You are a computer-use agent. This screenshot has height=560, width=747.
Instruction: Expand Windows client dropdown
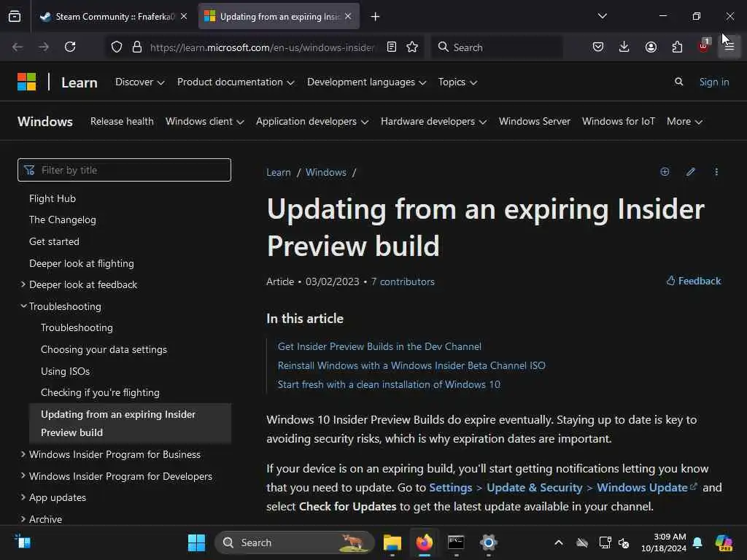[205, 122]
